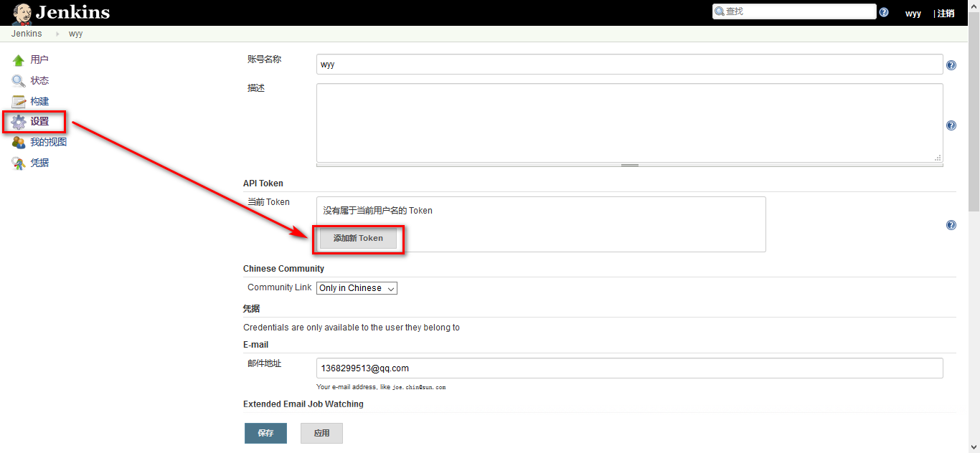Focus the 邮件地址 input field
The image size is (980, 453).
click(630, 368)
